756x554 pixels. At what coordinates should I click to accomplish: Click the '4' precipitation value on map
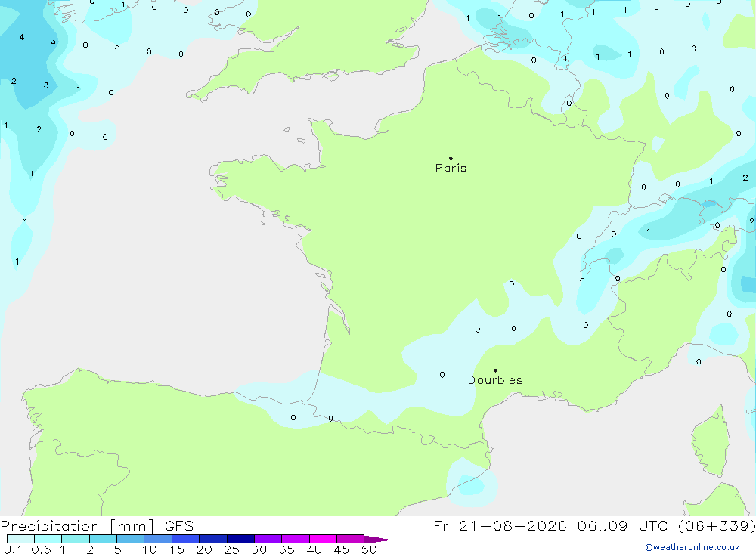[x=22, y=37]
